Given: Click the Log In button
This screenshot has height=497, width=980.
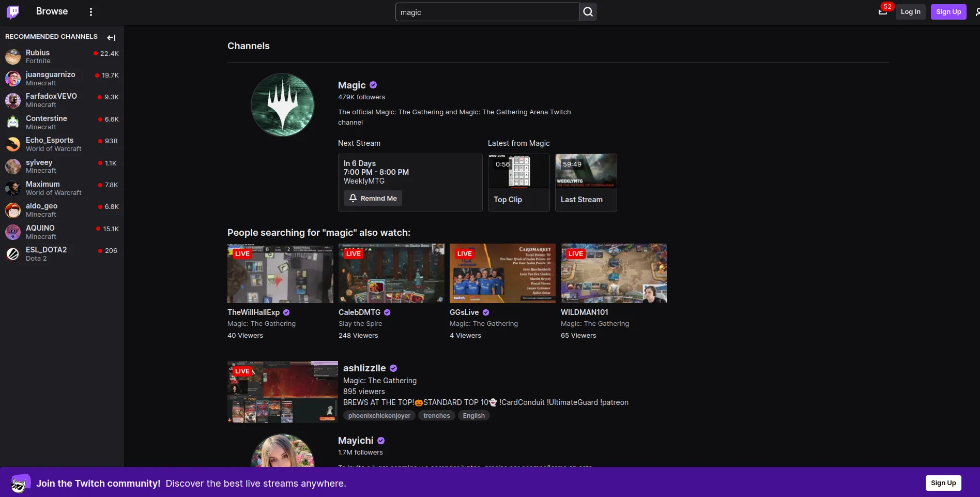Looking at the screenshot, I should (x=910, y=12).
